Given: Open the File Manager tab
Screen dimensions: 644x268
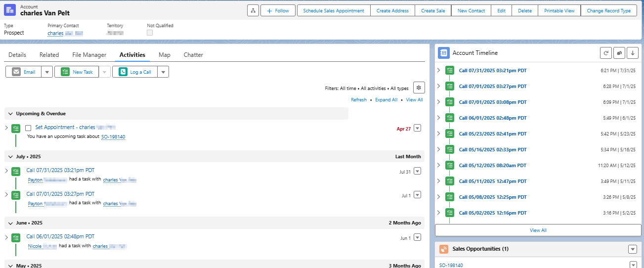Looking at the screenshot, I should click(x=89, y=55).
